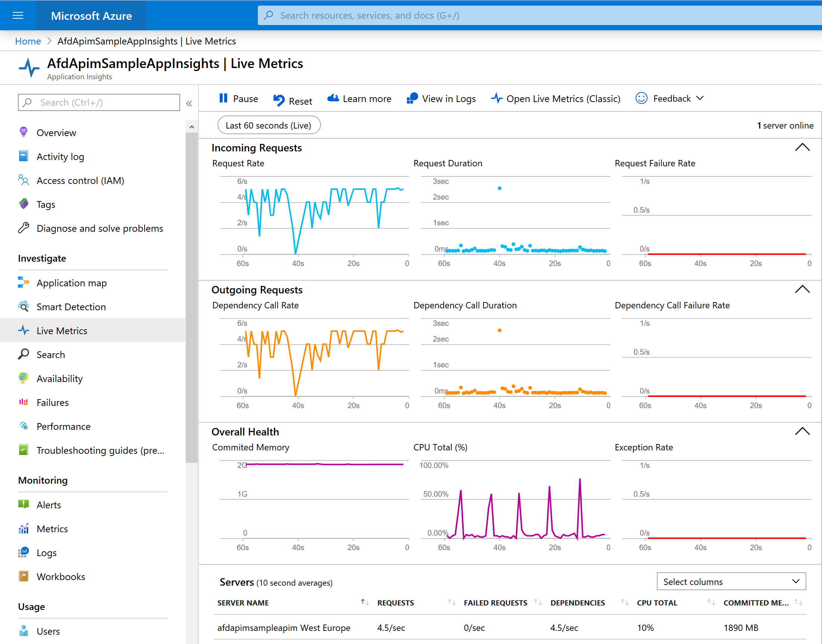Select Smart Detection in sidebar

point(71,307)
